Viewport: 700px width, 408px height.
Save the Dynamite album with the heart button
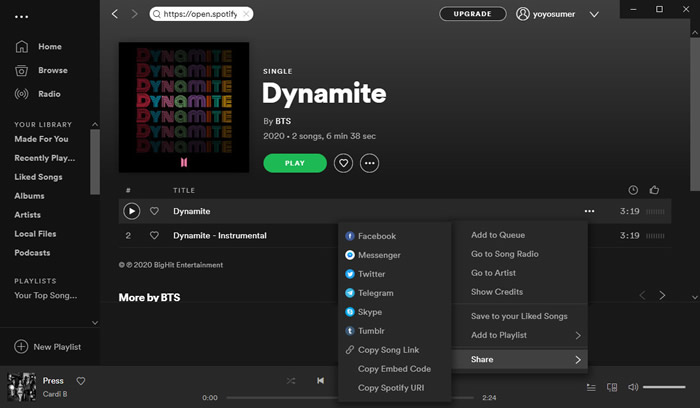pyautogui.click(x=343, y=163)
